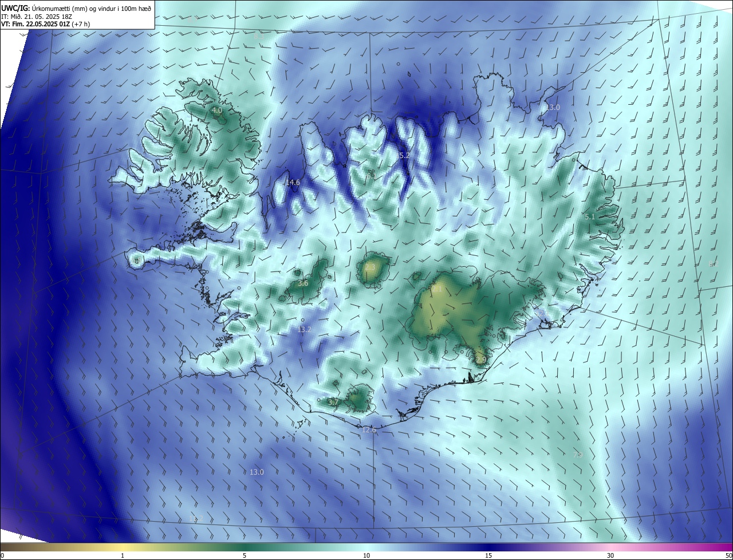Image resolution: width=733 pixels, height=560 pixels.
Task: Click the VT valid time line '22.05.2025 01Z'
Action: pyautogui.click(x=45, y=24)
